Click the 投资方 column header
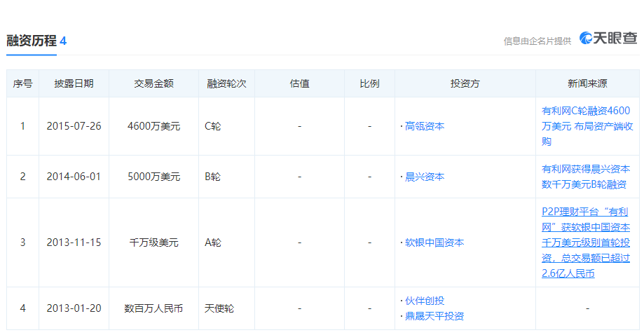 pos(465,83)
